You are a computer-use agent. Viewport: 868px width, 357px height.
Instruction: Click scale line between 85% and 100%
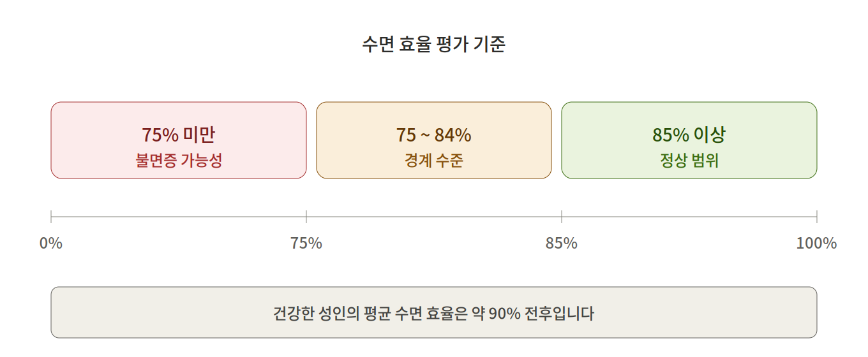point(689,217)
